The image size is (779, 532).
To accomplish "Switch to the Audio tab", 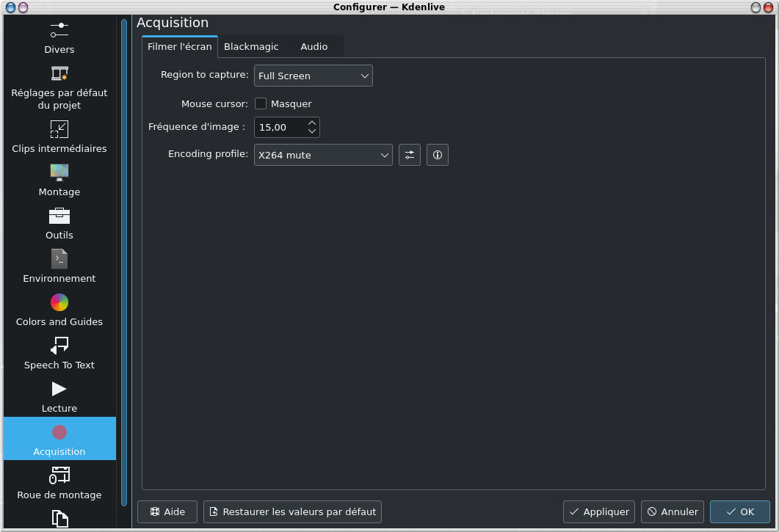I will (x=314, y=47).
